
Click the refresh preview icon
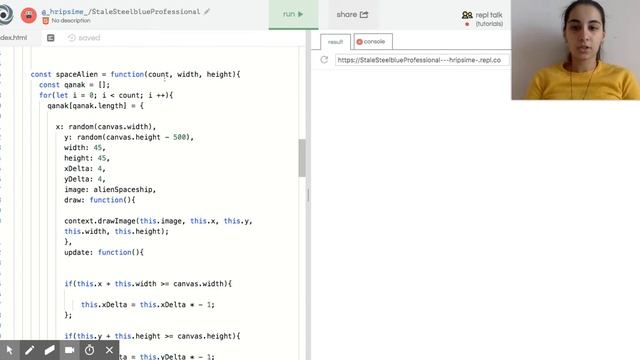(x=324, y=60)
